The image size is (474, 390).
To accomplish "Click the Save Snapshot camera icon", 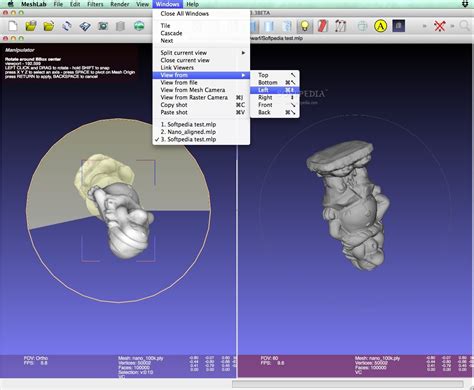I will coord(103,26).
